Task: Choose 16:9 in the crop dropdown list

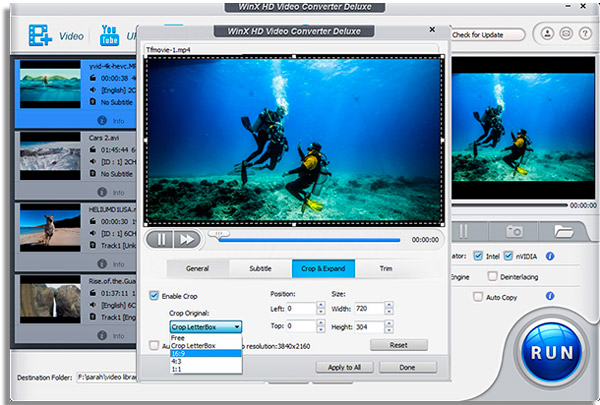Action: pos(205,353)
